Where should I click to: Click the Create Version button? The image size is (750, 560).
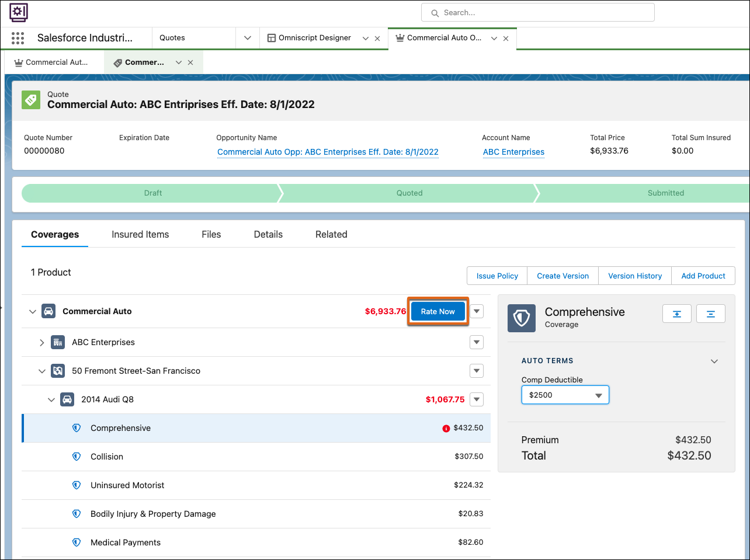(563, 276)
